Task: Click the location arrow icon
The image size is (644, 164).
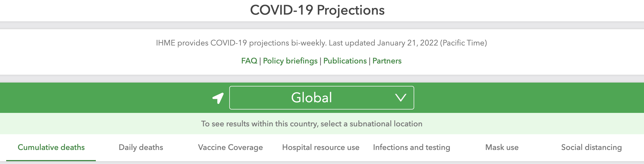Action: (x=218, y=98)
